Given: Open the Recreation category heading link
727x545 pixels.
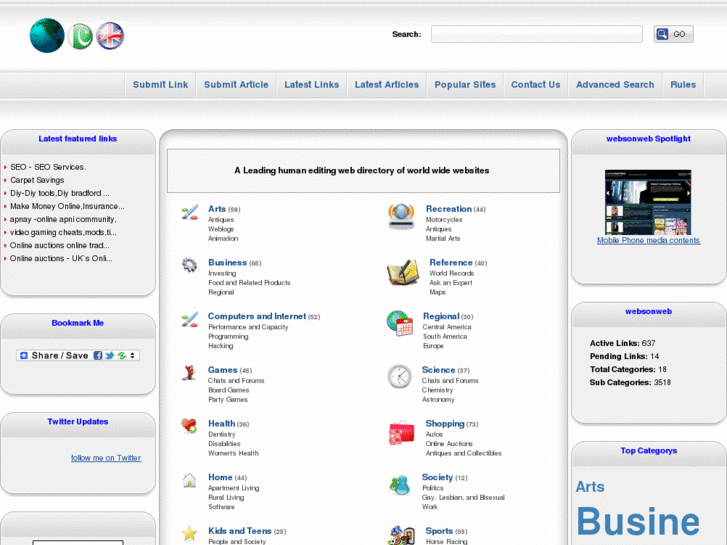Looking at the screenshot, I should [x=448, y=209].
